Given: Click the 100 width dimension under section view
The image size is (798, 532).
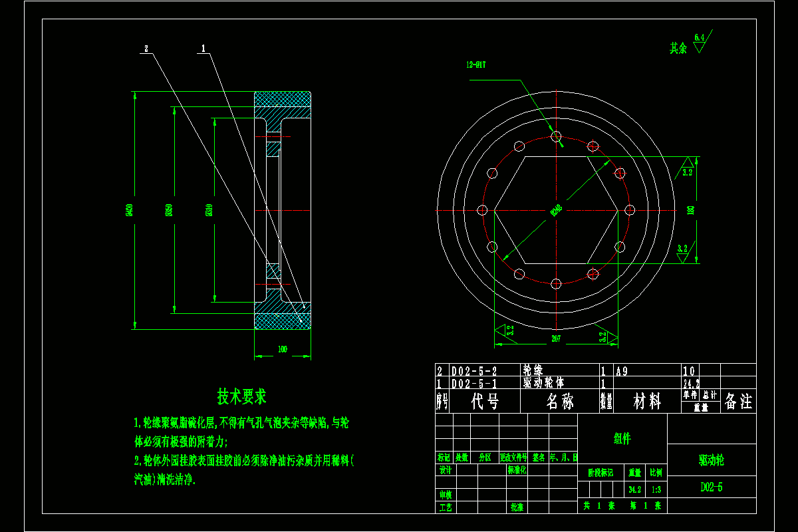Looking at the screenshot, I should pos(282,348).
